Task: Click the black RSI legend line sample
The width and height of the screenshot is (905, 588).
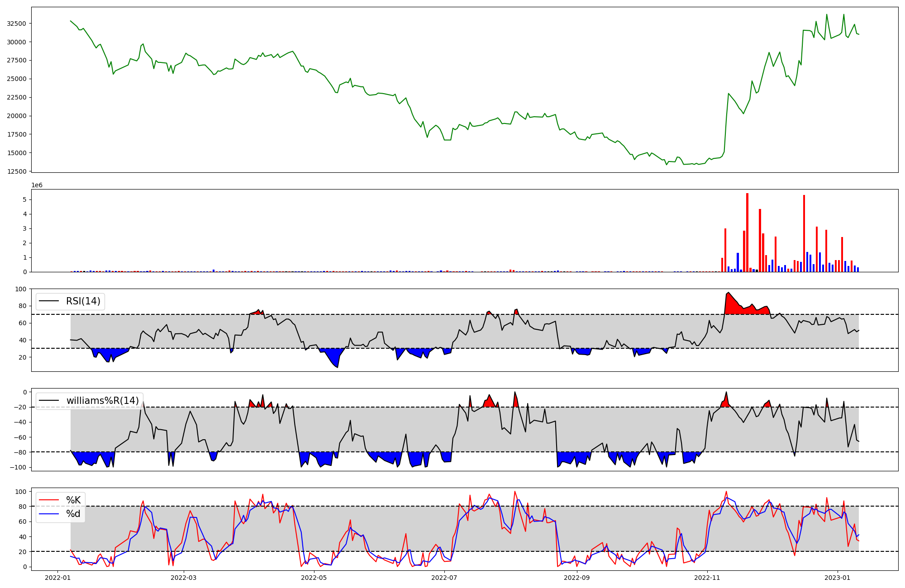Action: [x=49, y=301]
